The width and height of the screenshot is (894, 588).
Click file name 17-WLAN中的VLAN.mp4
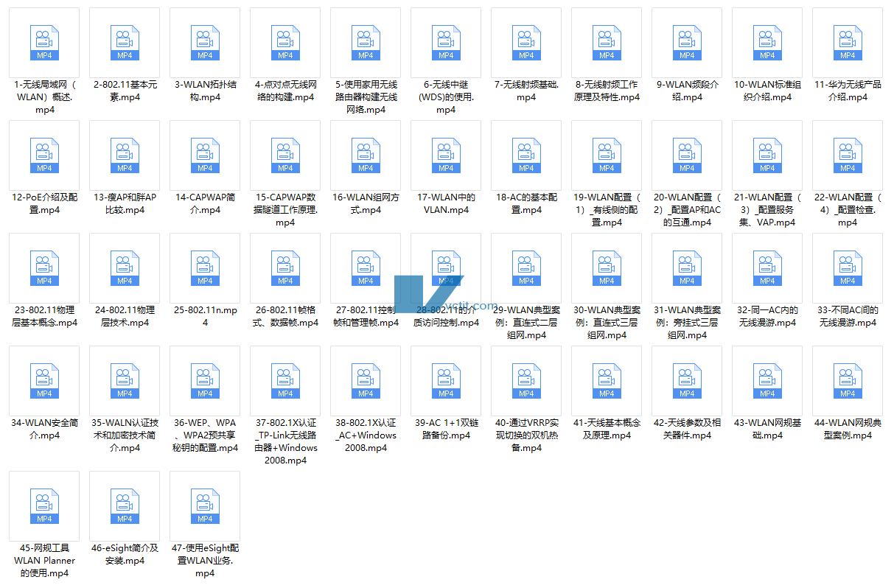pos(446,203)
